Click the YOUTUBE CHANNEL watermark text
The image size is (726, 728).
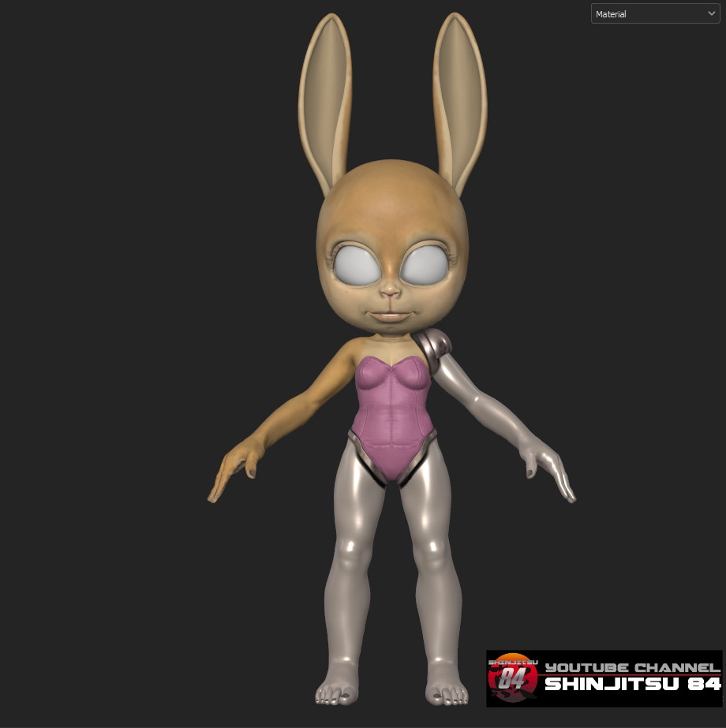coord(632,668)
